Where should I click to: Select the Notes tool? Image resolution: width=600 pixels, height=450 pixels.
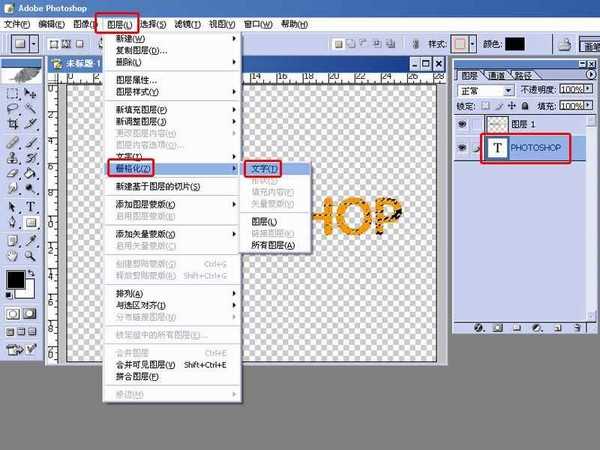[x=12, y=241]
